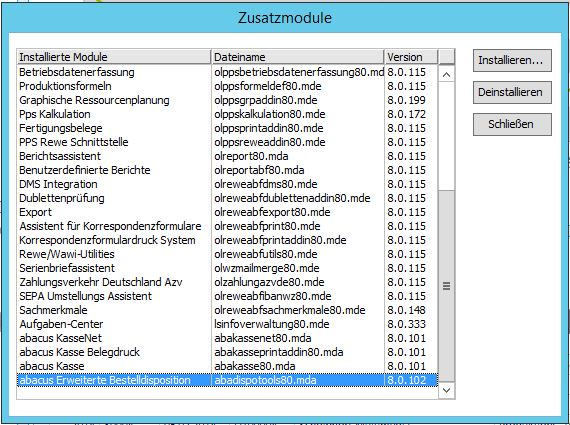Click the vertical scrollbar thumb
This screenshot has height=425, width=570.
pyautogui.click(x=447, y=286)
